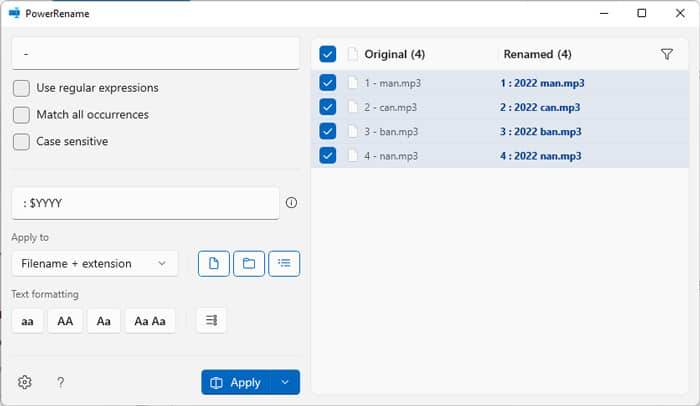Select the 1 - man.mp3 original filename
Image resolution: width=700 pixels, height=406 pixels.
(392, 83)
